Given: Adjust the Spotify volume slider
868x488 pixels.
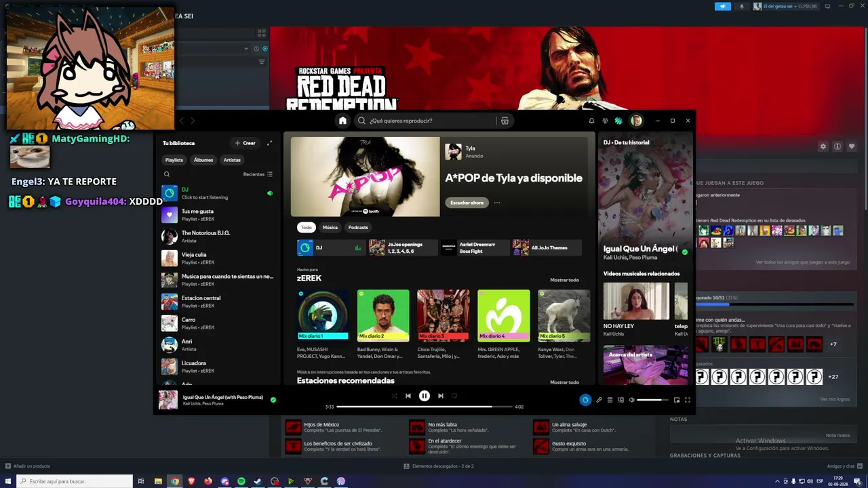Looking at the screenshot, I should [x=652, y=400].
